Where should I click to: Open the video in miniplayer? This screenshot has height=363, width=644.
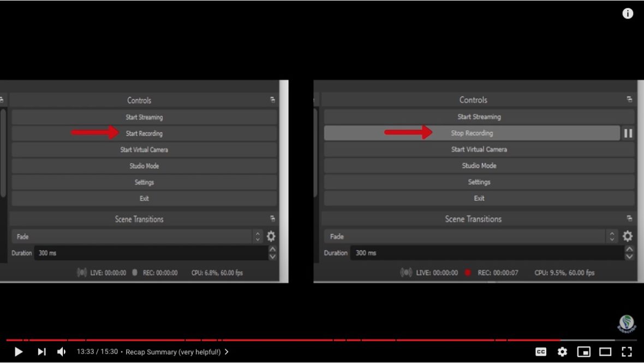pos(583,352)
